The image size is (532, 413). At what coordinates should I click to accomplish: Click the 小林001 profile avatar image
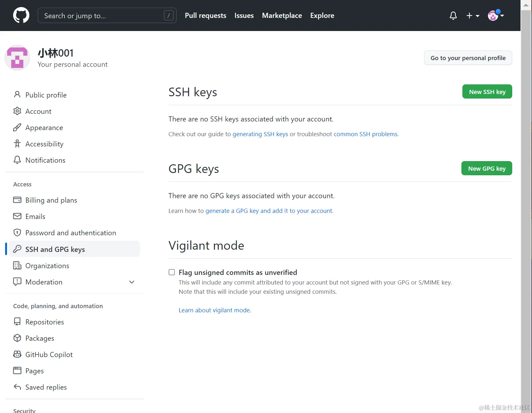pos(17,58)
